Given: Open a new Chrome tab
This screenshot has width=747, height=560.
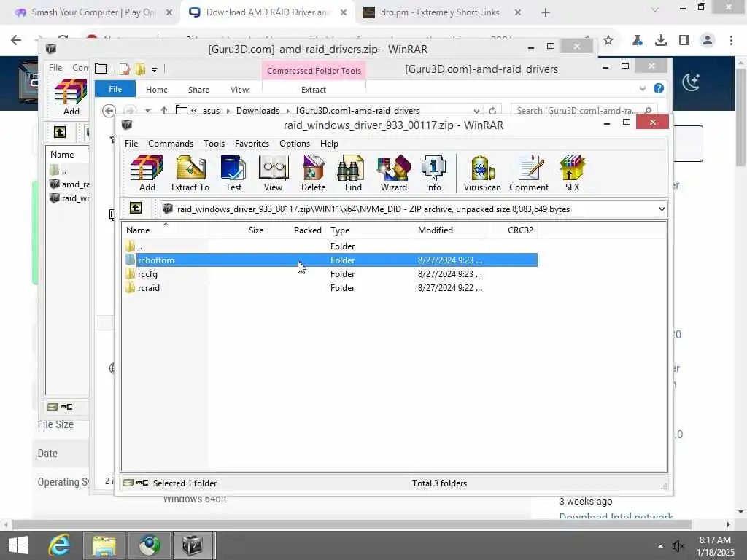Looking at the screenshot, I should (x=546, y=12).
